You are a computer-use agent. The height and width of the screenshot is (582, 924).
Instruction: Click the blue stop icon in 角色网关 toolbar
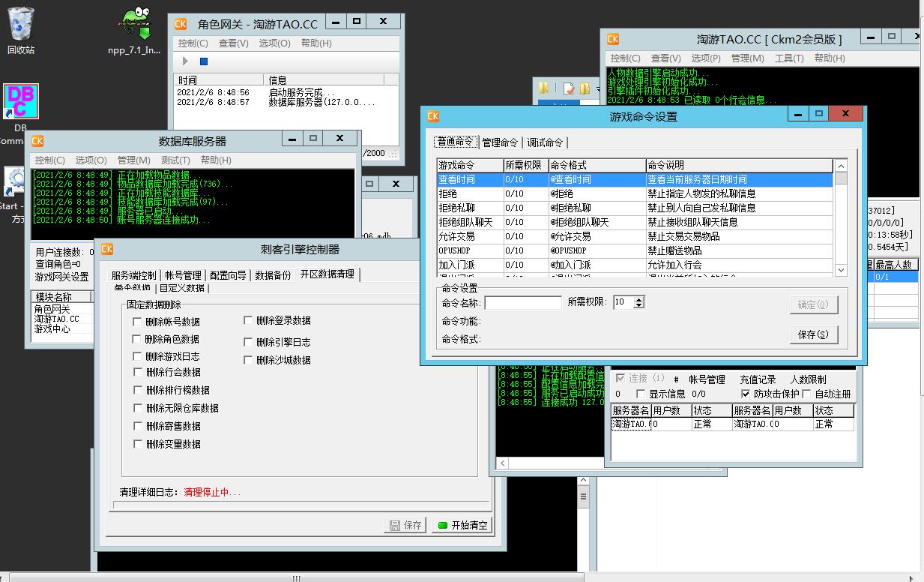[x=203, y=61]
